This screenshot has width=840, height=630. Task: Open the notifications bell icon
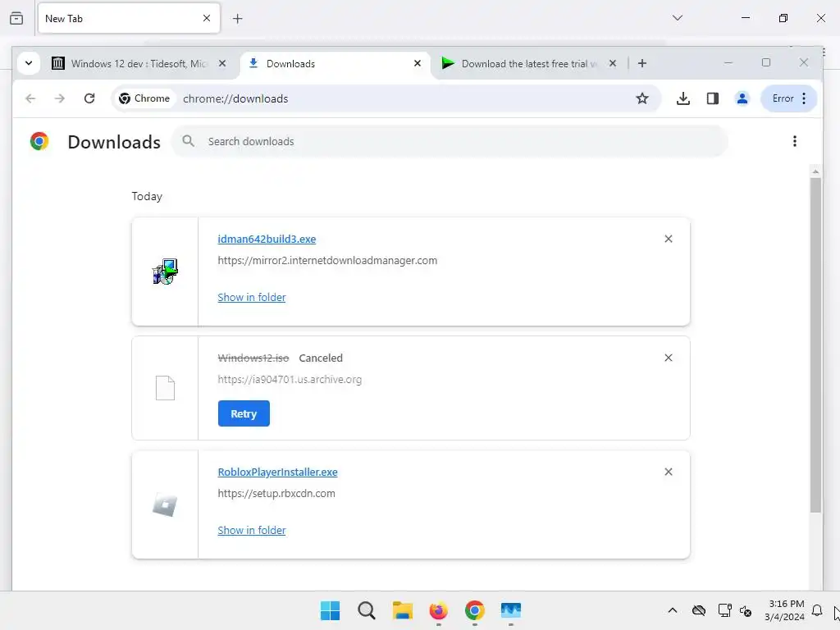[x=817, y=610]
